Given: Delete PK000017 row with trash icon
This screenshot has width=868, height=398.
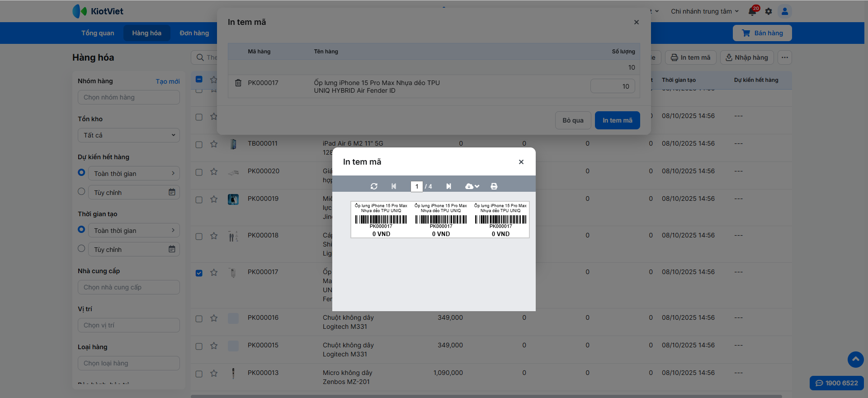Looking at the screenshot, I should [238, 83].
